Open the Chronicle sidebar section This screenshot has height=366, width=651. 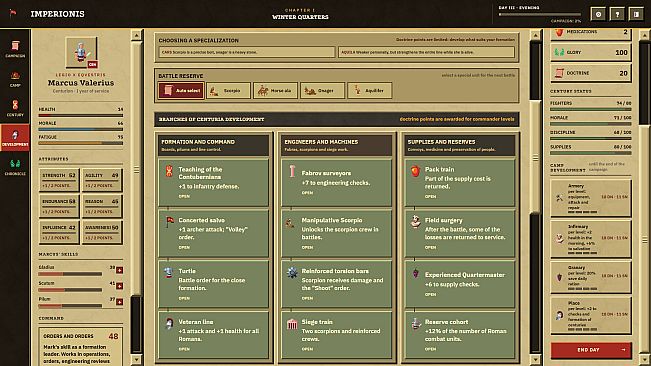click(15, 167)
